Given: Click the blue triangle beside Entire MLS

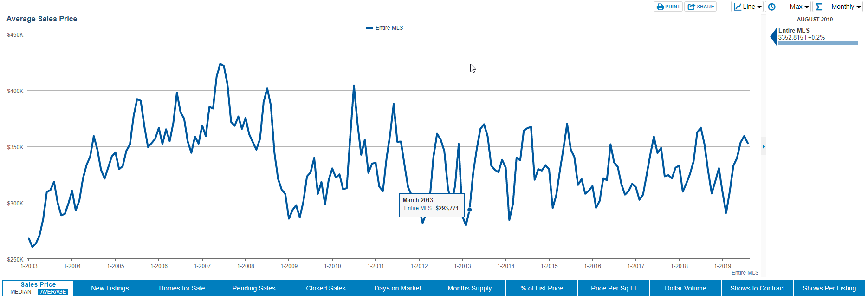Looking at the screenshot, I should point(773,37).
